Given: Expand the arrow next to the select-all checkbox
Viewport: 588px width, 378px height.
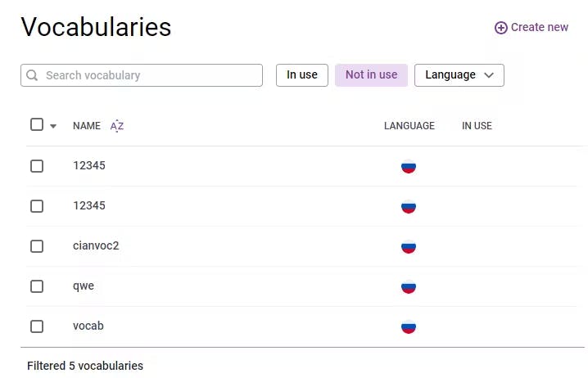Looking at the screenshot, I should point(53,126).
